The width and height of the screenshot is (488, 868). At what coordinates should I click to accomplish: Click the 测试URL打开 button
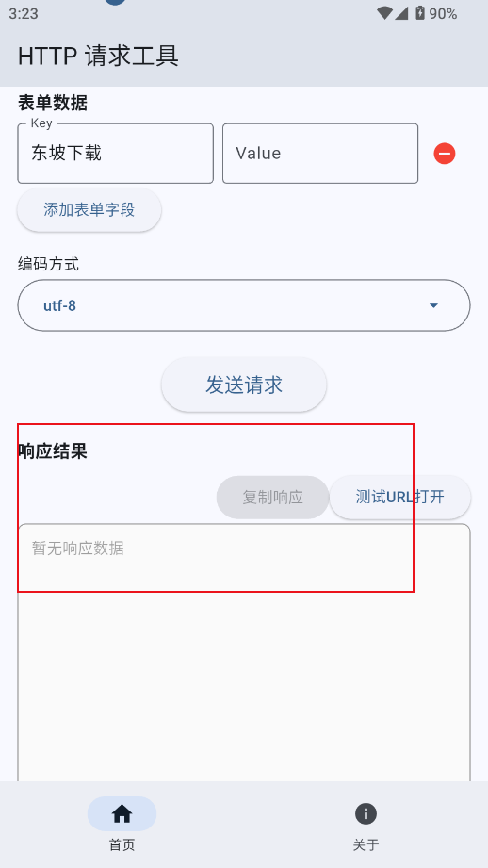pyautogui.click(x=400, y=497)
